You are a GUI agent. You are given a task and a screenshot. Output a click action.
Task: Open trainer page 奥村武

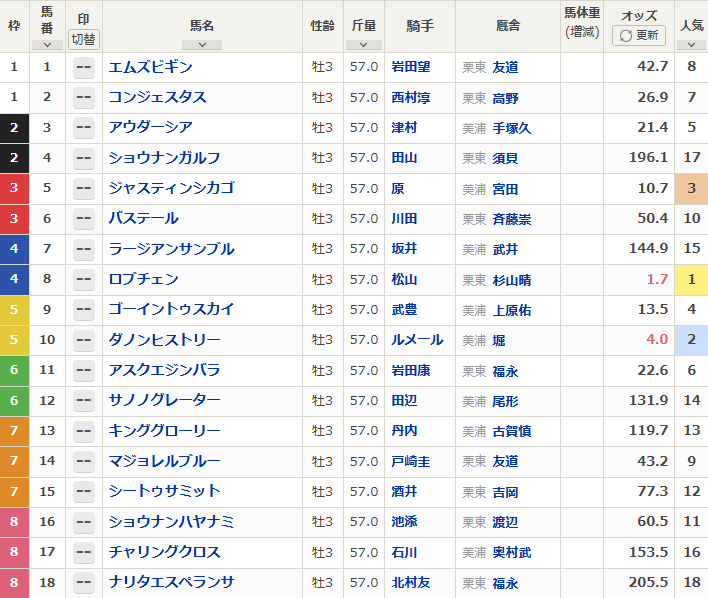pos(512,552)
